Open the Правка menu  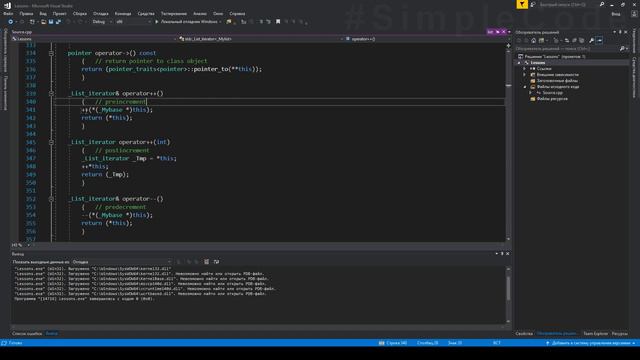(x=26, y=13)
